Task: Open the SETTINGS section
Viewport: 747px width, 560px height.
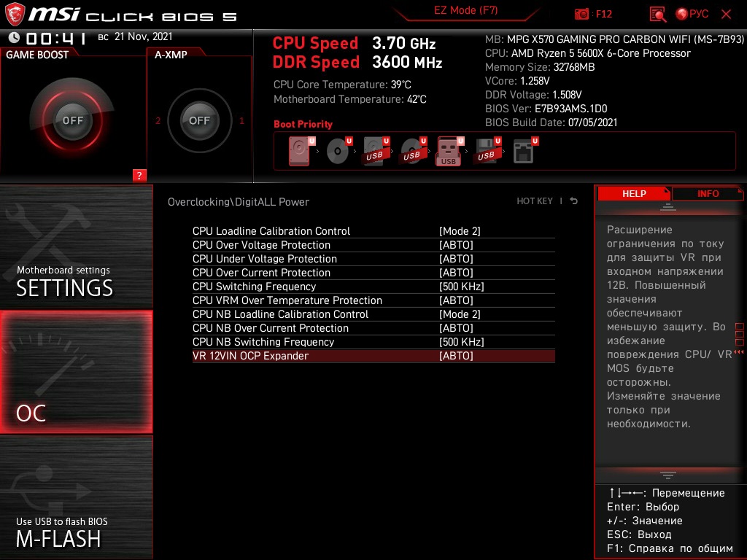Action: click(76, 246)
